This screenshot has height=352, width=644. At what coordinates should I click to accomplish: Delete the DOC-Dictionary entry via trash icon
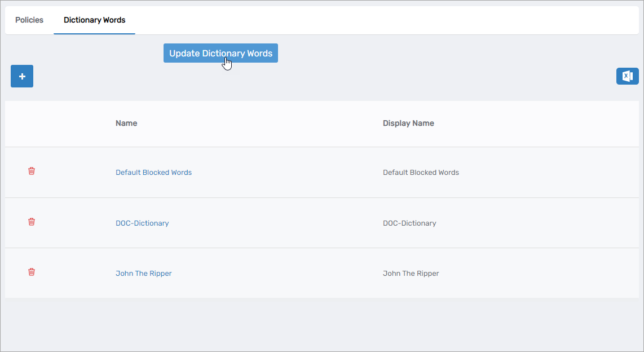click(32, 222)
